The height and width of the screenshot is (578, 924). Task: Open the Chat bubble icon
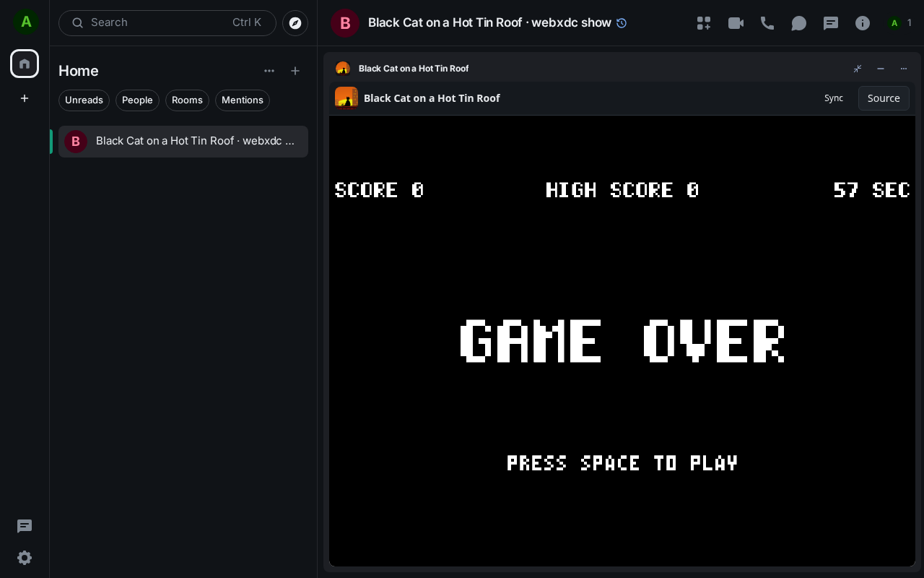799,23
